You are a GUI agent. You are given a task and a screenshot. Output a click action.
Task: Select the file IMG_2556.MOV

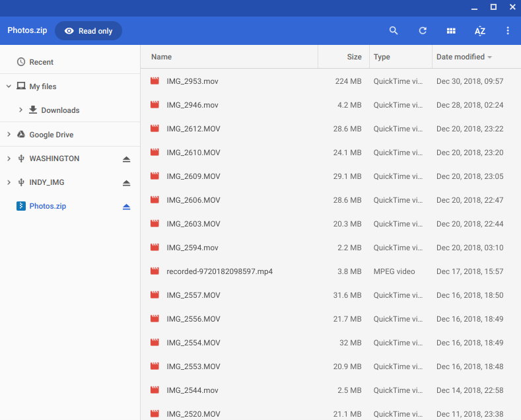(331, 319)
